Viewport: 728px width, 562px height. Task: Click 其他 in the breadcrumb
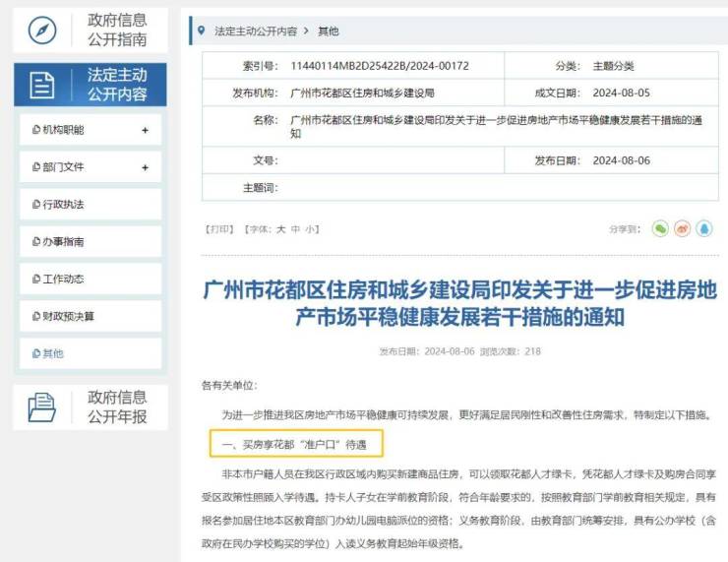(x=329, y=31)
